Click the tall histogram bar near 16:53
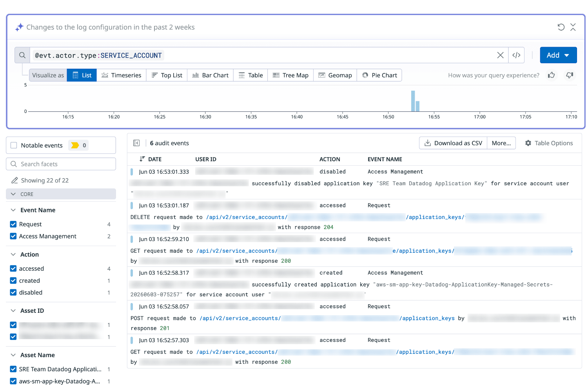Image resolution: width=588 pixels, height=385 pixels. pyautogui.click(x=413, y=101)
